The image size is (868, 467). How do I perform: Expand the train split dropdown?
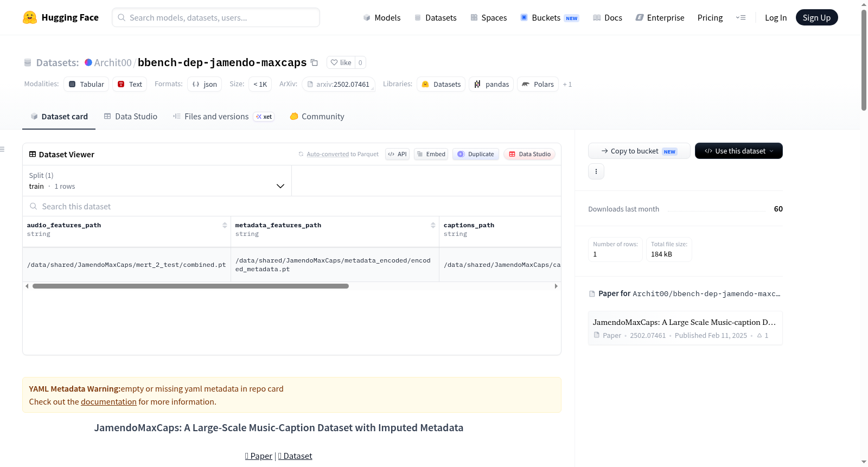click(x=157, y=181)
